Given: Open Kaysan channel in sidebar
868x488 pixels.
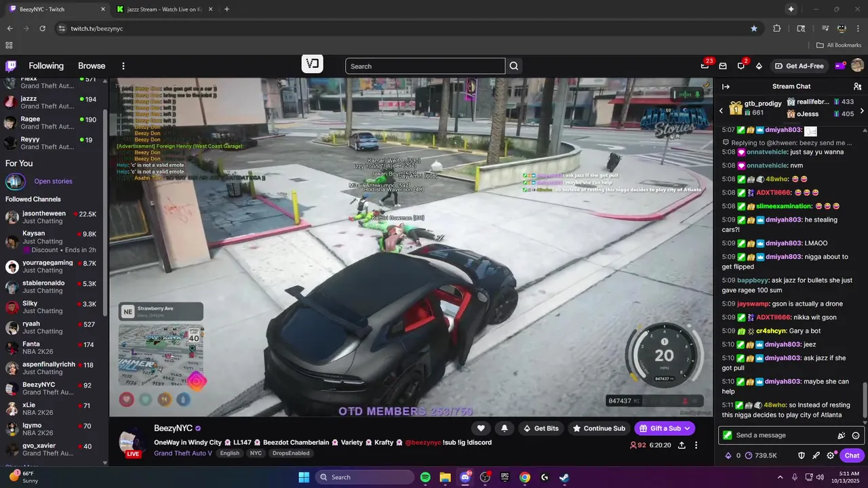Looking at the screenshot, I should click(x=52, y=241).
